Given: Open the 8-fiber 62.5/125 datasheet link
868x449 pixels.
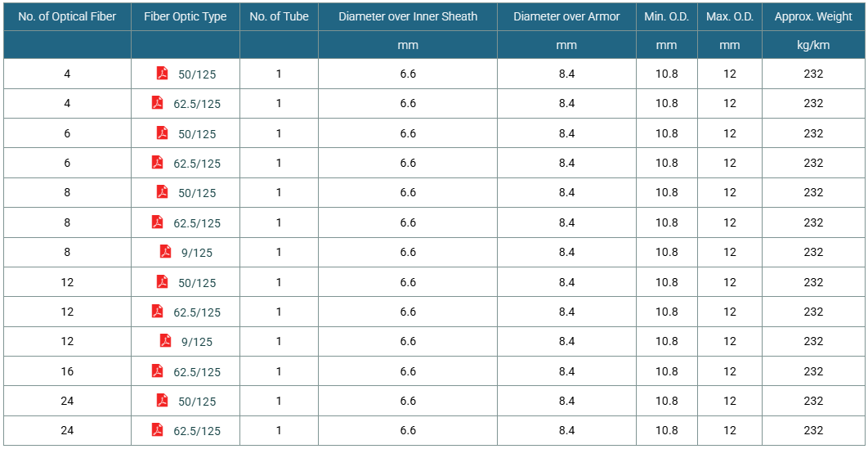Looking at the screenshot, I should coord(197,223).
